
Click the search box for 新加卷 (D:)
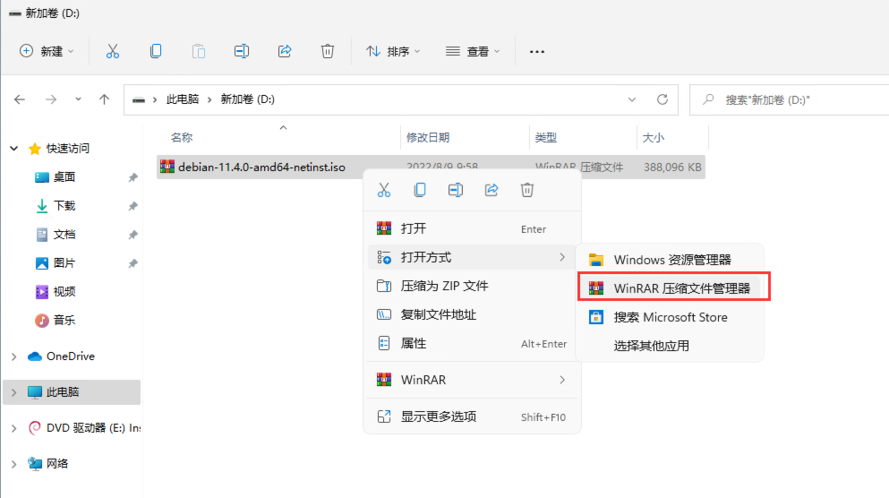click(x=791, y=100)
